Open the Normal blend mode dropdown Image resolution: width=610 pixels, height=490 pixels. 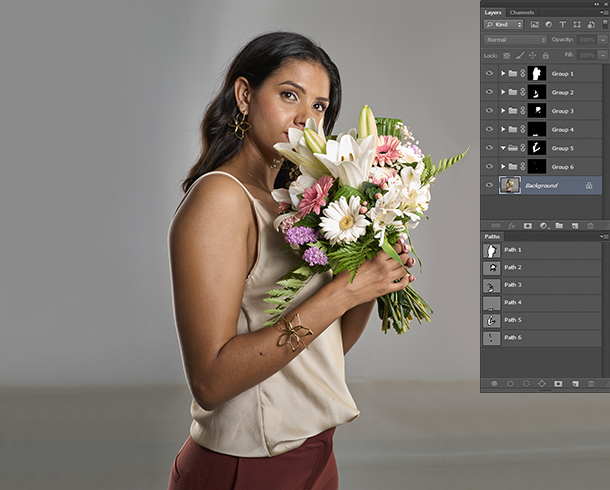pos(515,40)
